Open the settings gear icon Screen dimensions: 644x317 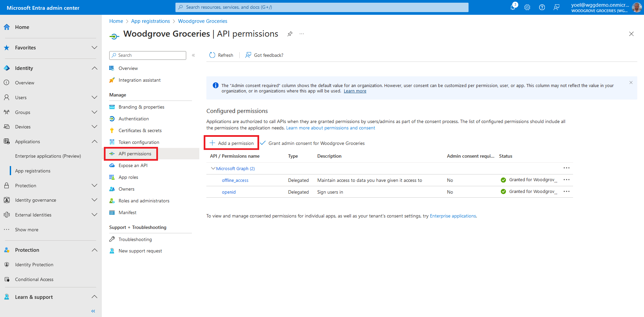point(527,7)
